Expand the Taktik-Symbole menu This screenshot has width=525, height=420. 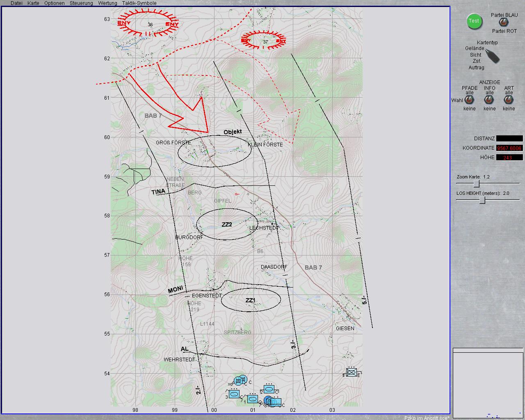point(139,3)
